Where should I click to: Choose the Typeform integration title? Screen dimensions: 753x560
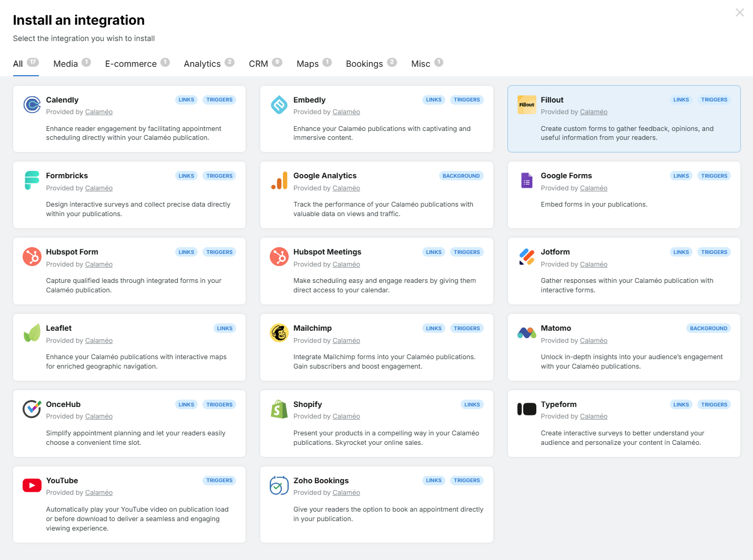coord(558,404)
